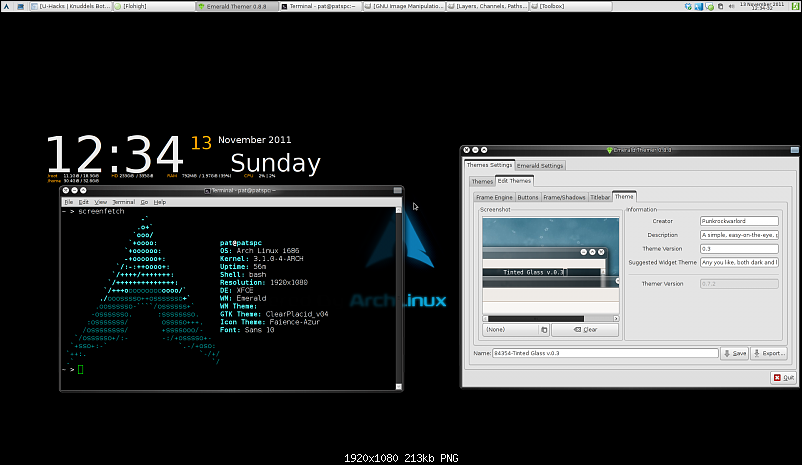The width and height of the screenshot is (802, 465).
Task: Open the Frame/Shadows tab
Action: tap(564, 197)
